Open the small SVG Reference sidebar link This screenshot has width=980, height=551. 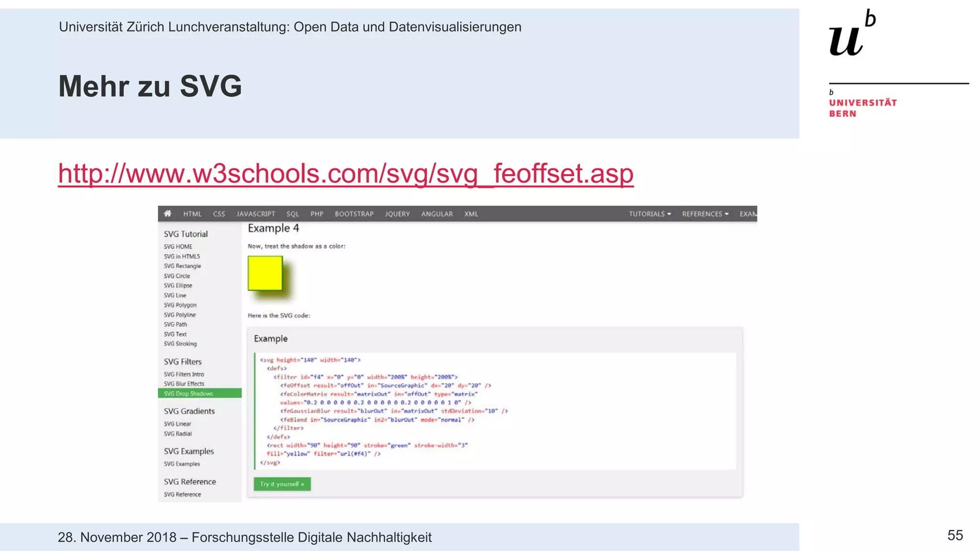tap(182, 495)
